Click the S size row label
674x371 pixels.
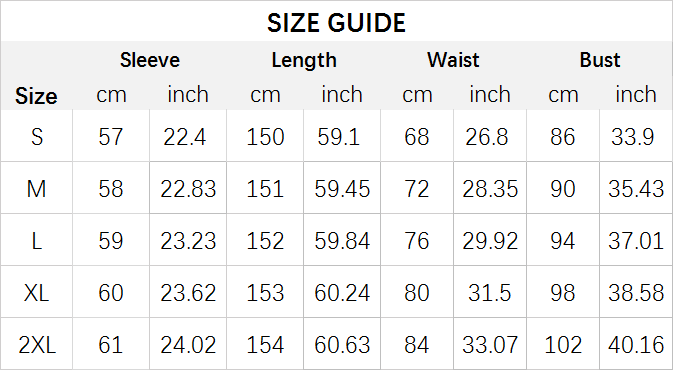click(37, 137)
